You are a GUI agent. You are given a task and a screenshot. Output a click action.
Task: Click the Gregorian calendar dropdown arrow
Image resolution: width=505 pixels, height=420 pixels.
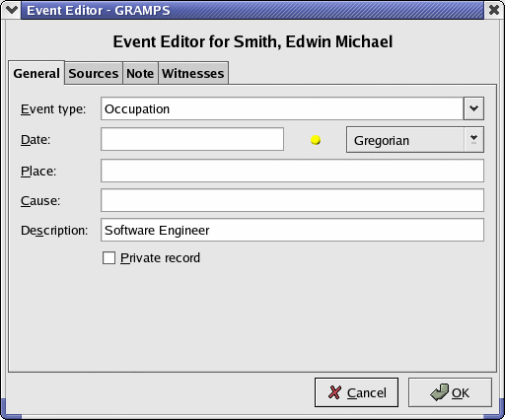(x=473, y=140)
